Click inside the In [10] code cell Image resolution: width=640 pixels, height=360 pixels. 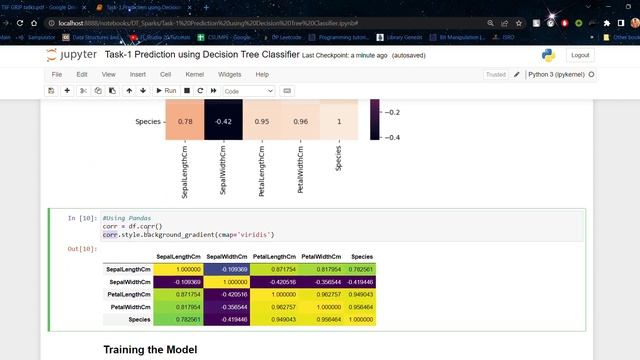pyautogui.click(x=343, y=227)
